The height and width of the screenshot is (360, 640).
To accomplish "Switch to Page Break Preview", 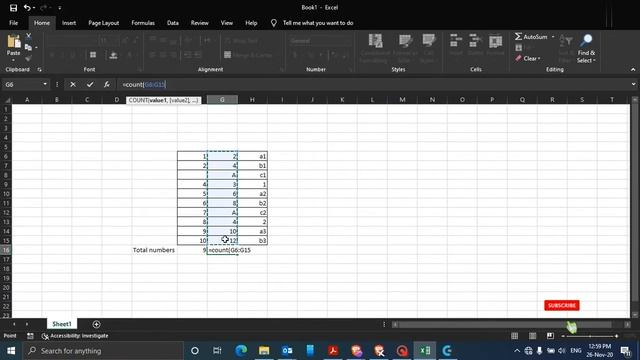I will [550, 336].
